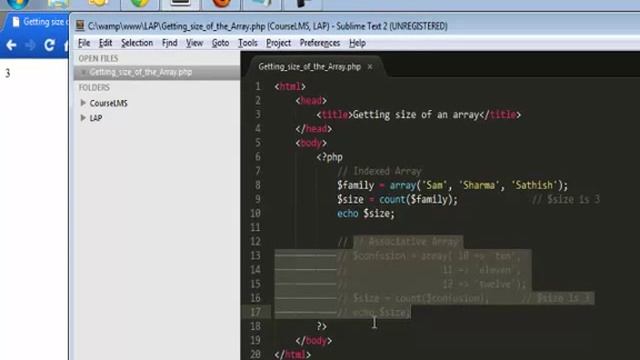
Task: Open the Edit menu
Action: click(105, 43)
